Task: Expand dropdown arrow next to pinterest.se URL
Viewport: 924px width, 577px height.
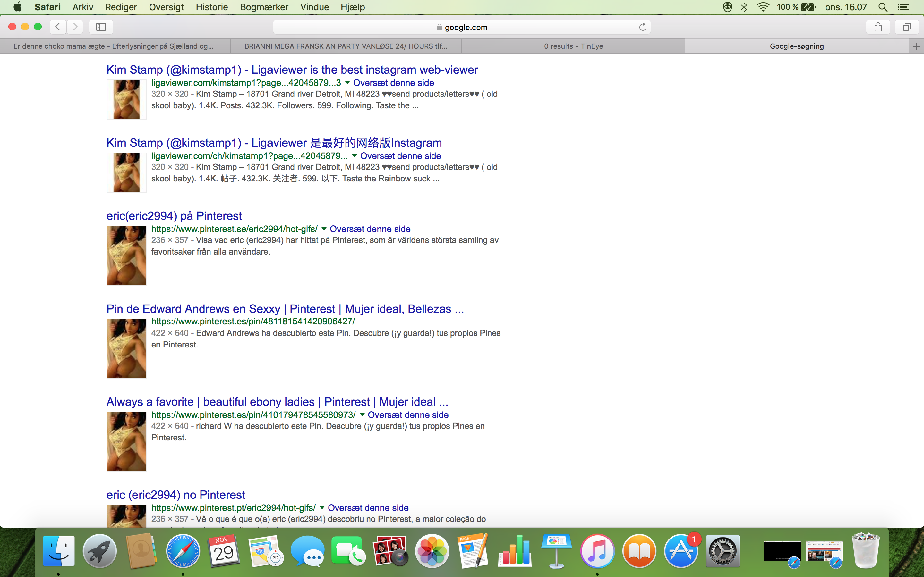Action: (324, 229)
